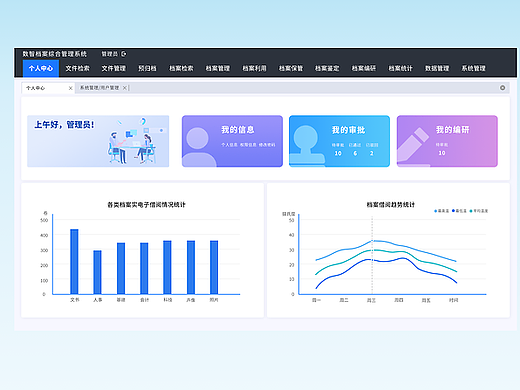Open the 文件检索 menu

(x=77, y=68)
